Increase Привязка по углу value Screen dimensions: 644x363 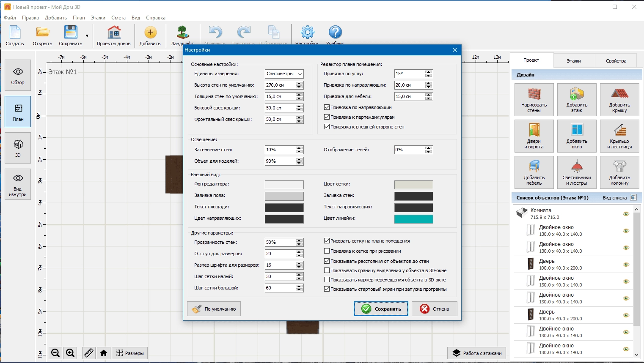point(429,72)
